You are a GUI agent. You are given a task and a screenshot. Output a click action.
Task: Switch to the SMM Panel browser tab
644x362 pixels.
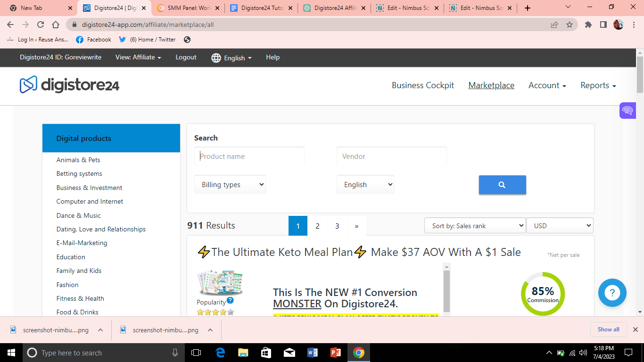click(188, 8)
